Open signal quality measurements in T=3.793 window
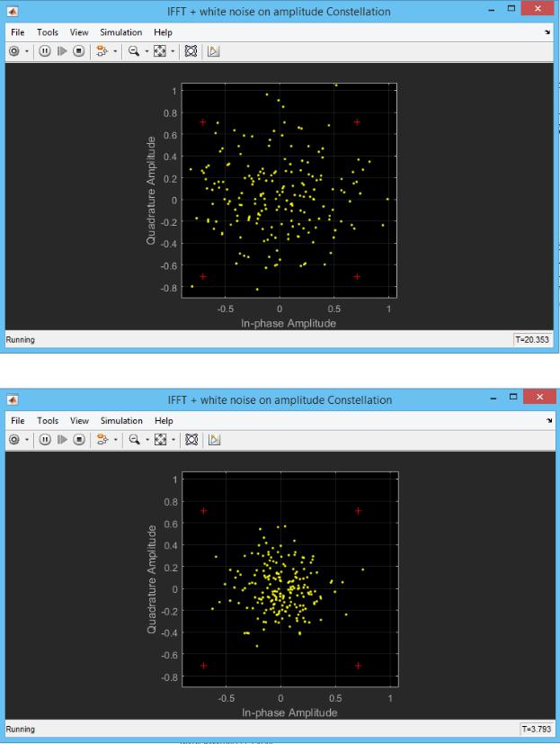The height and width of the screenshot is (744, 560). pos(214,440)
